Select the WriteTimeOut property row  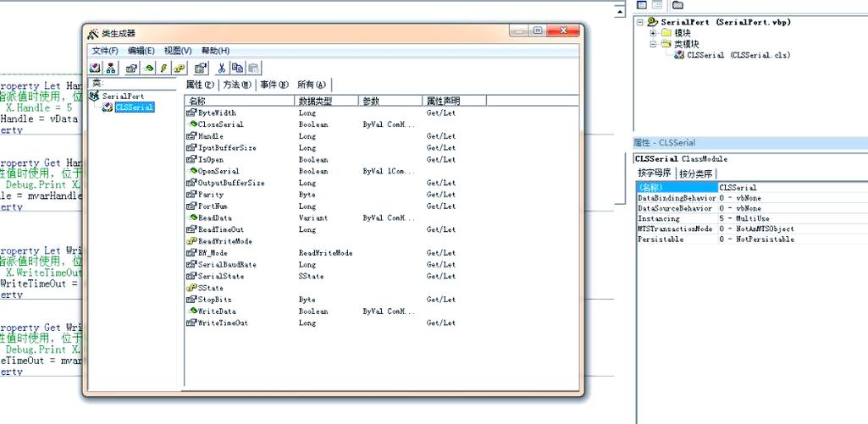click(x=381, y=322)
